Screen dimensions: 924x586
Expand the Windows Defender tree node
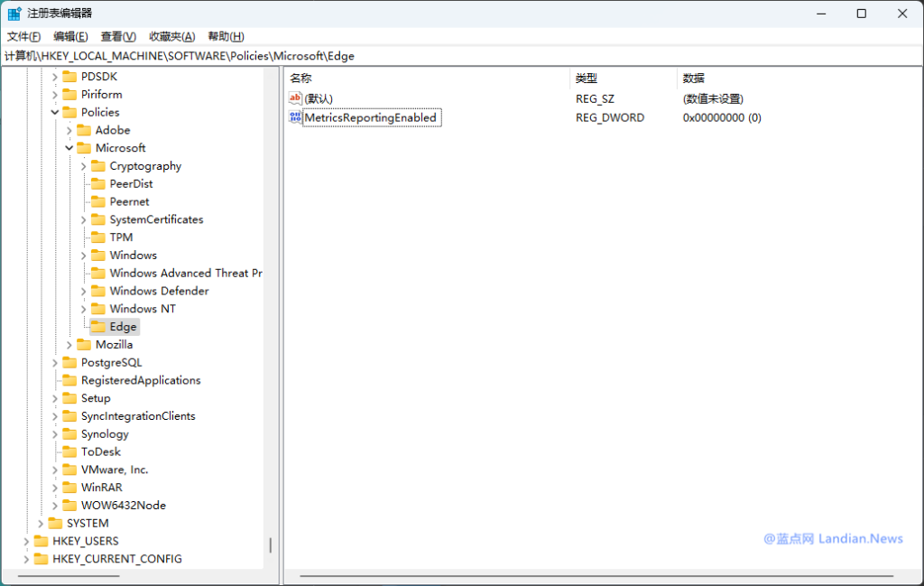coord(83,292)
